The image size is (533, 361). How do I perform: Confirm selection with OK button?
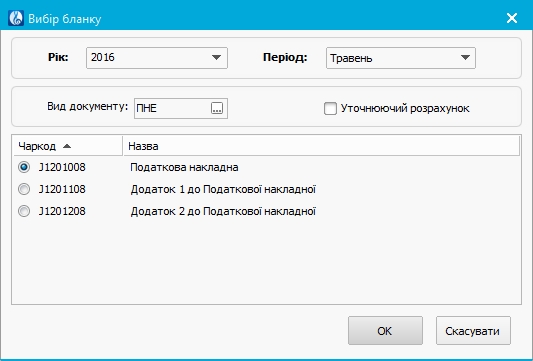pos(385,331)
